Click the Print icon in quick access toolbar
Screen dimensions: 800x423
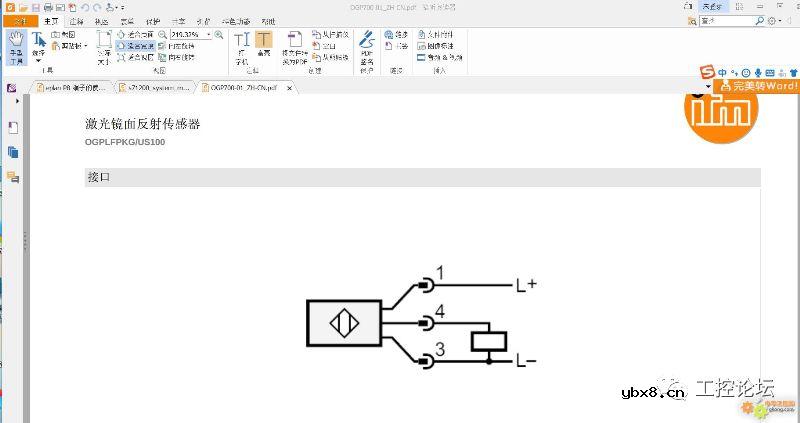click(x=47, y=8)
